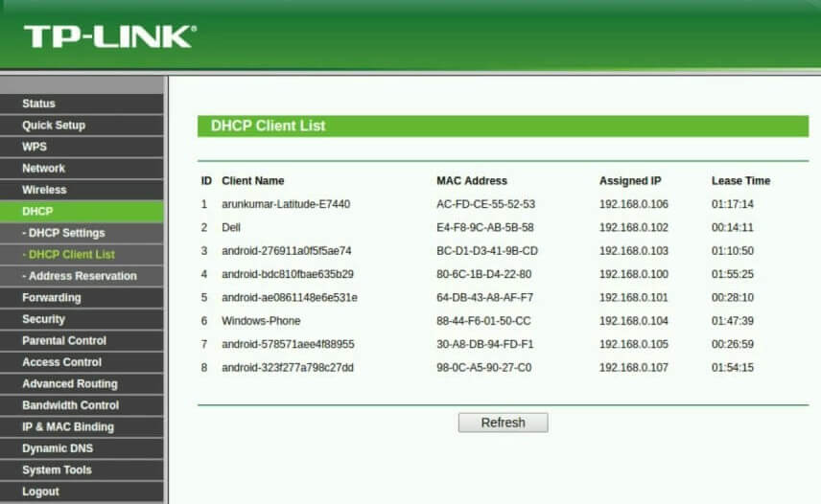
Task: Select WPS in the sidebar
Action: point(82,147)
